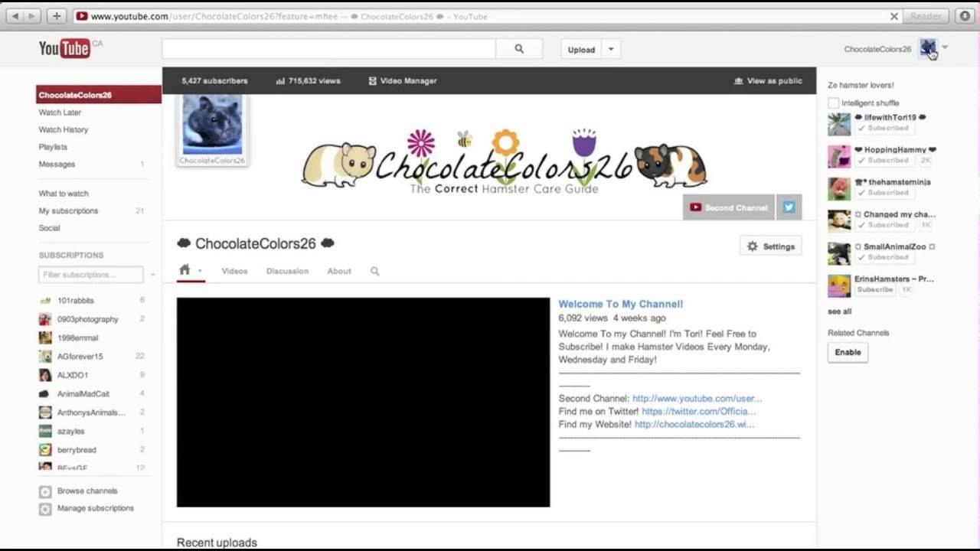Open the SmallAnimalZoo featured channel avatar
Screen dimensions: 980x551
point(839,253)
